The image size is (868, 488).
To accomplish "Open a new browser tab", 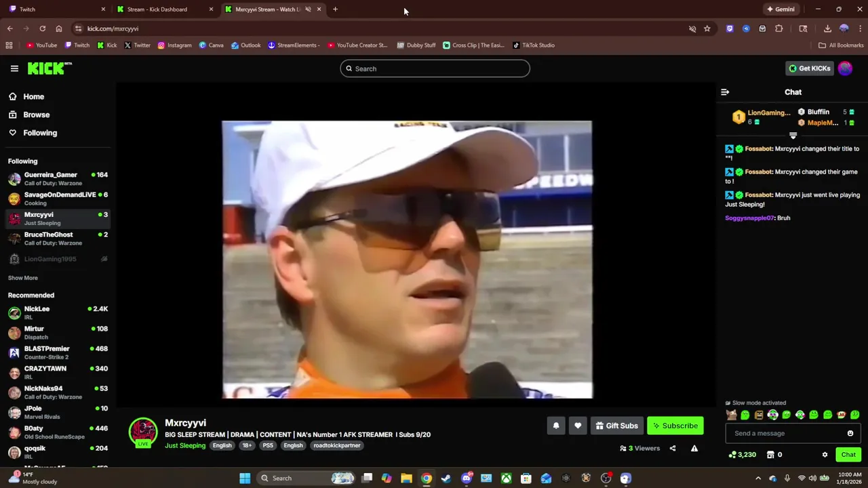I will click(335, 9).
